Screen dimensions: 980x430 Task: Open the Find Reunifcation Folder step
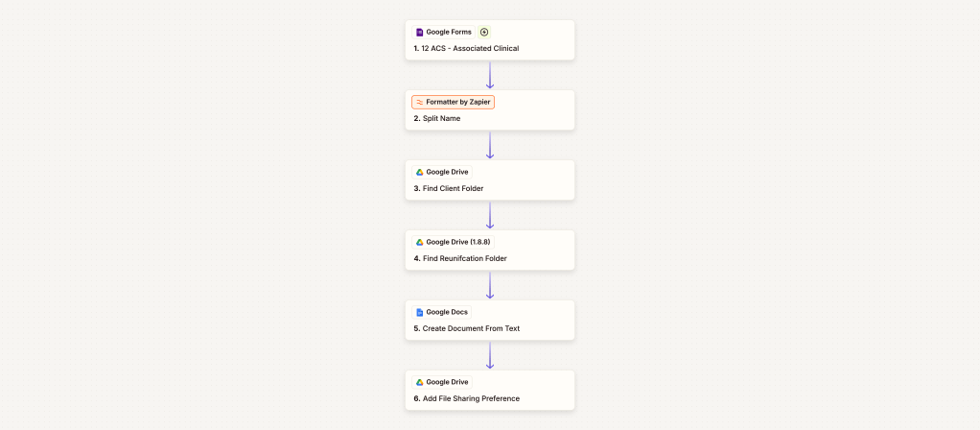coord(465,258)
